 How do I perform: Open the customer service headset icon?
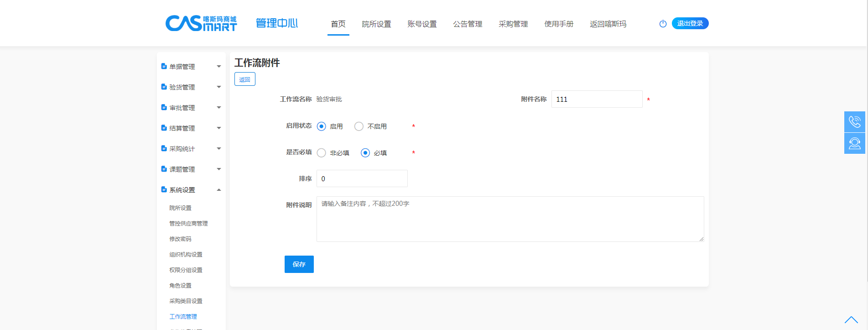coord(854,143)
